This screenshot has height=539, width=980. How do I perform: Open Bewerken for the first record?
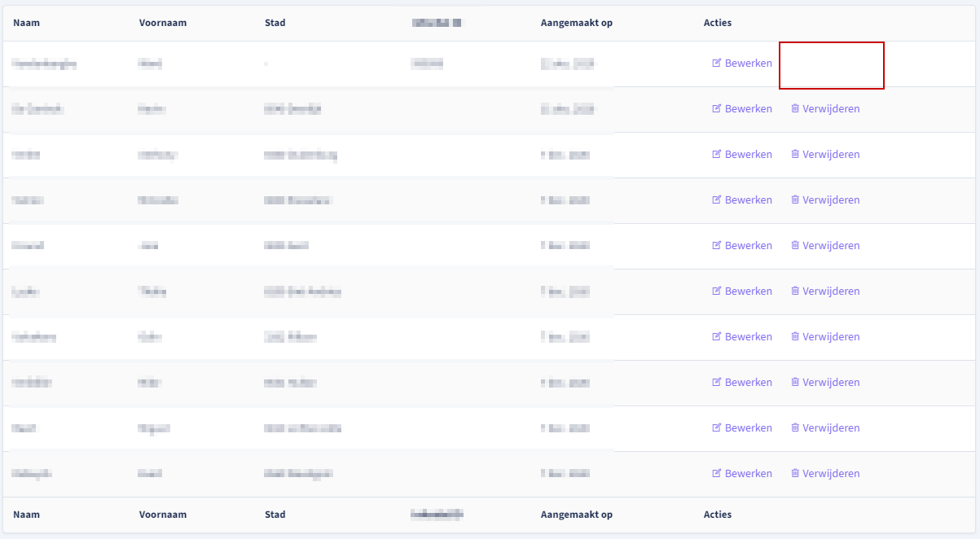coord(742,63)
